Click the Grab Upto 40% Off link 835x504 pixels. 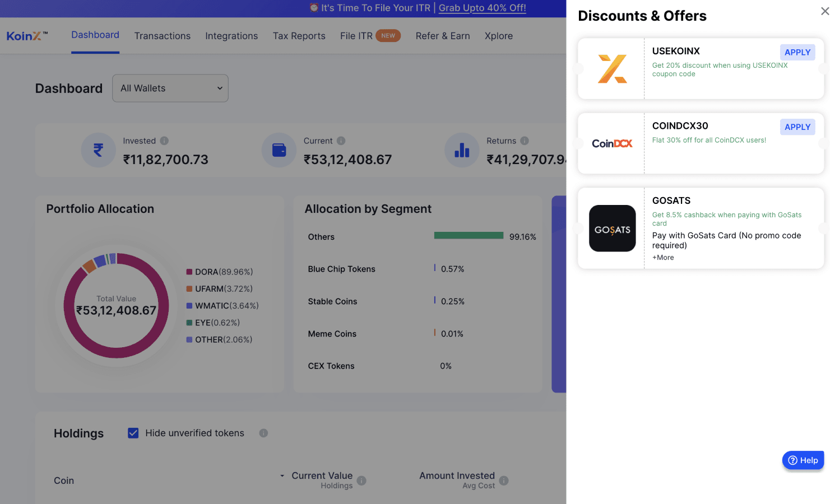482,8
